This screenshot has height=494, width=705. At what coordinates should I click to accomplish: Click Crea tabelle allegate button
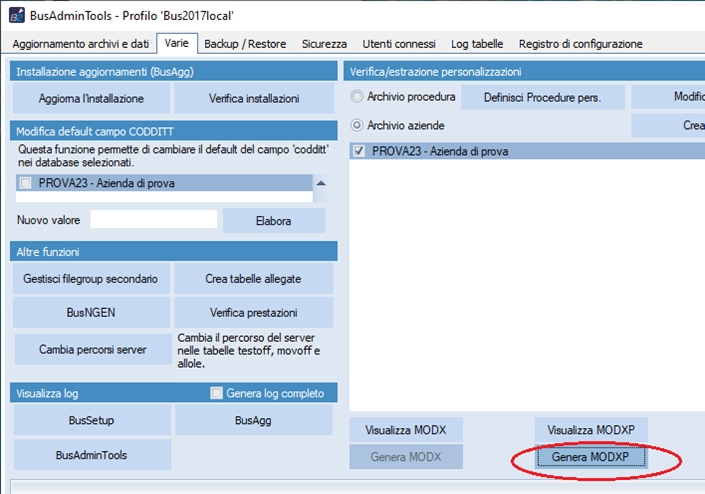(x=254, y=279)
